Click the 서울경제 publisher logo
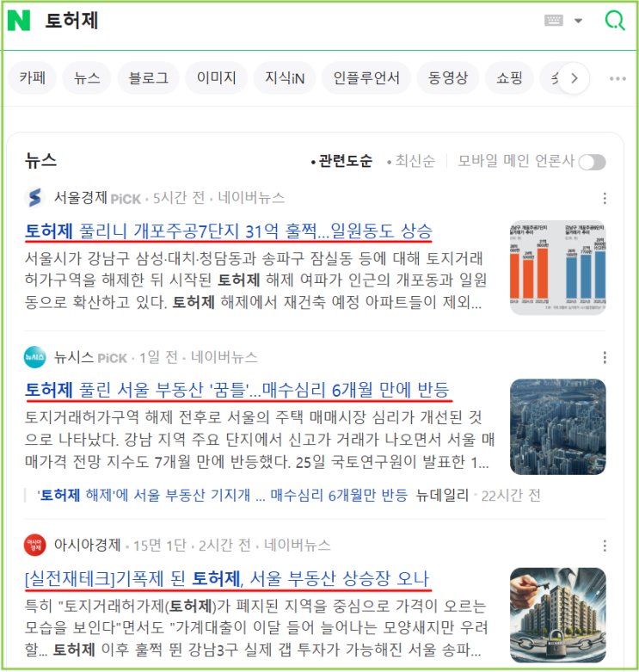 pyautogui.click(x=34, y=198)
